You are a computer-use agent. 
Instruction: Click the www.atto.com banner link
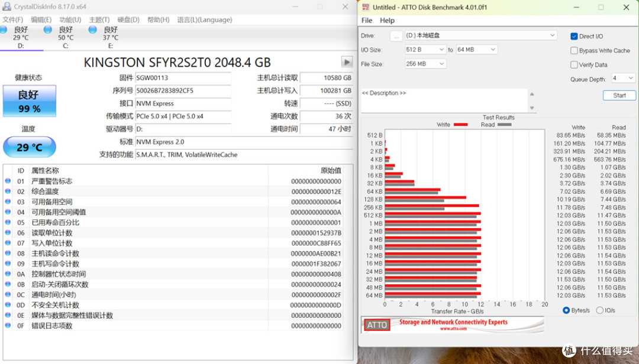click(453, 329)
